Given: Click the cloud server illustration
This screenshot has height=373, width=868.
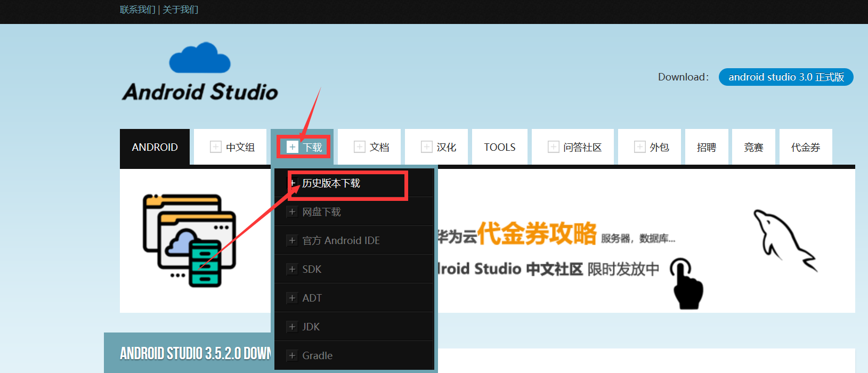Looking at the screenshot, I should 189,240.
